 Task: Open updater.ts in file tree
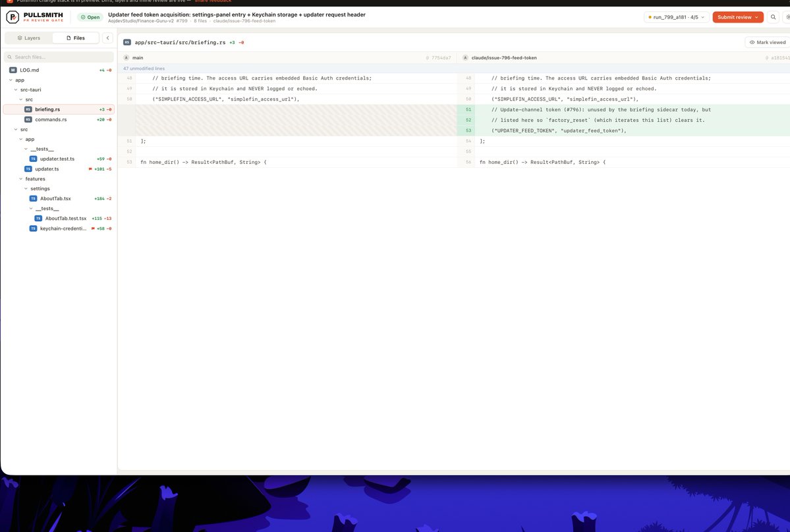coord(59,169)
